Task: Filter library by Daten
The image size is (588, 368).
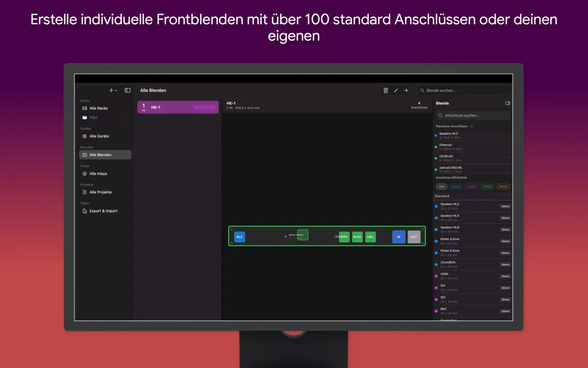Action: click(487, 187)
